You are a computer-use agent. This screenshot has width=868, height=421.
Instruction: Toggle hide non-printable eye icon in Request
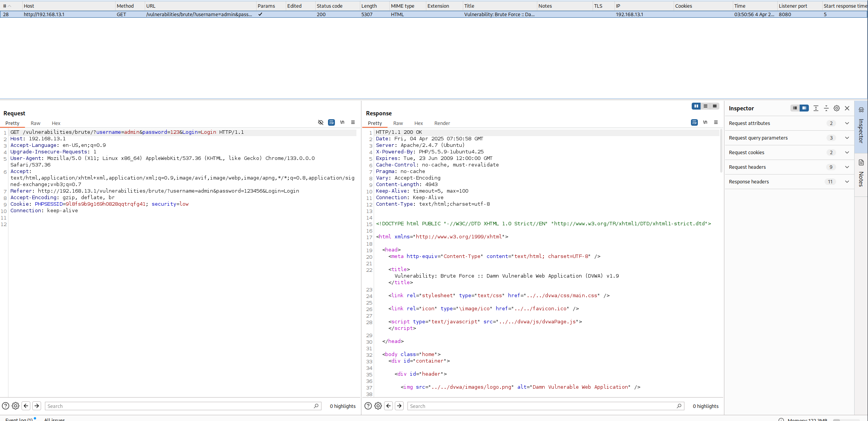point(321,123)
